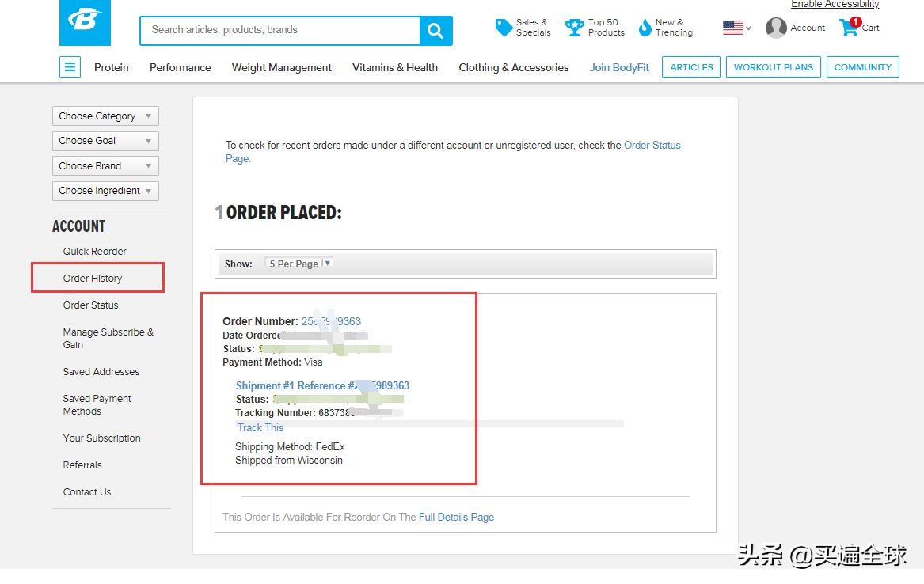Click 'Payment Method: Visa' text

pos(273,362)
